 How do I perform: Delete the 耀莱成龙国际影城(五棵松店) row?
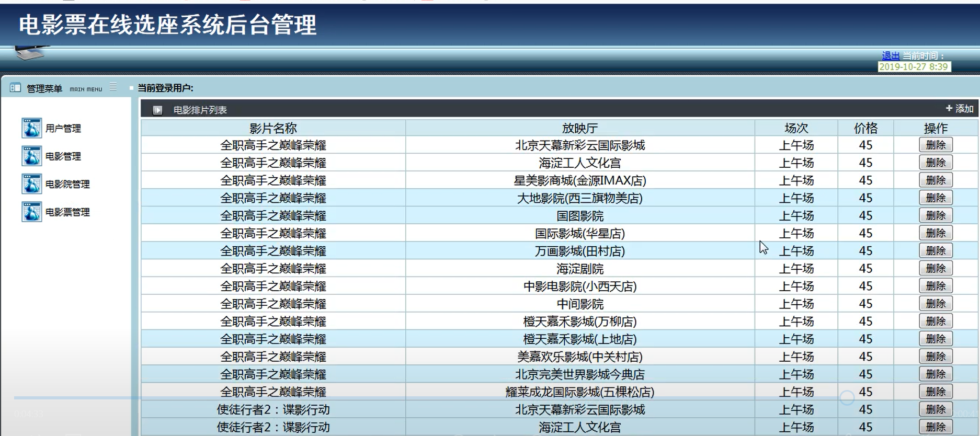(x=936, y=392)
